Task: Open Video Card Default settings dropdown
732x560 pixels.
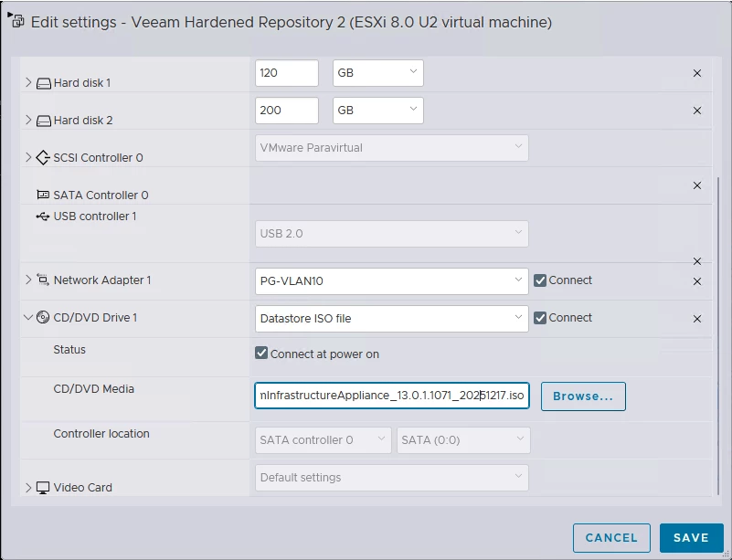Action: (392, 478)
